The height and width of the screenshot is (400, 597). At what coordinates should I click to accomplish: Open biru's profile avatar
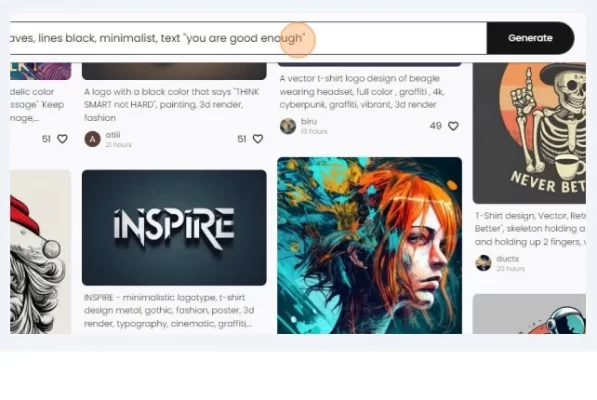tap(288, 126)
